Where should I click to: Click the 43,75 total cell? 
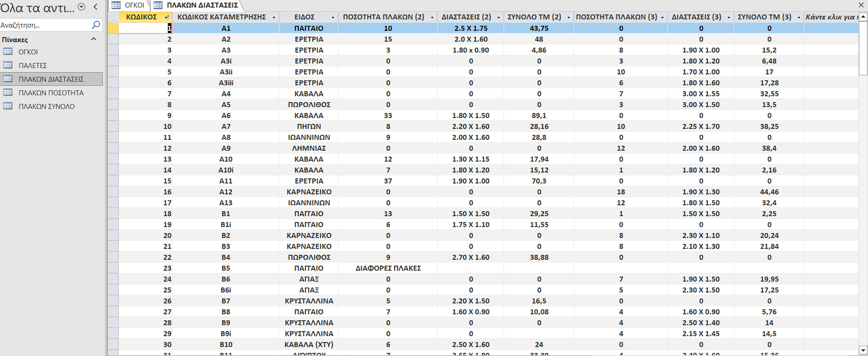[x=539, y=28]
